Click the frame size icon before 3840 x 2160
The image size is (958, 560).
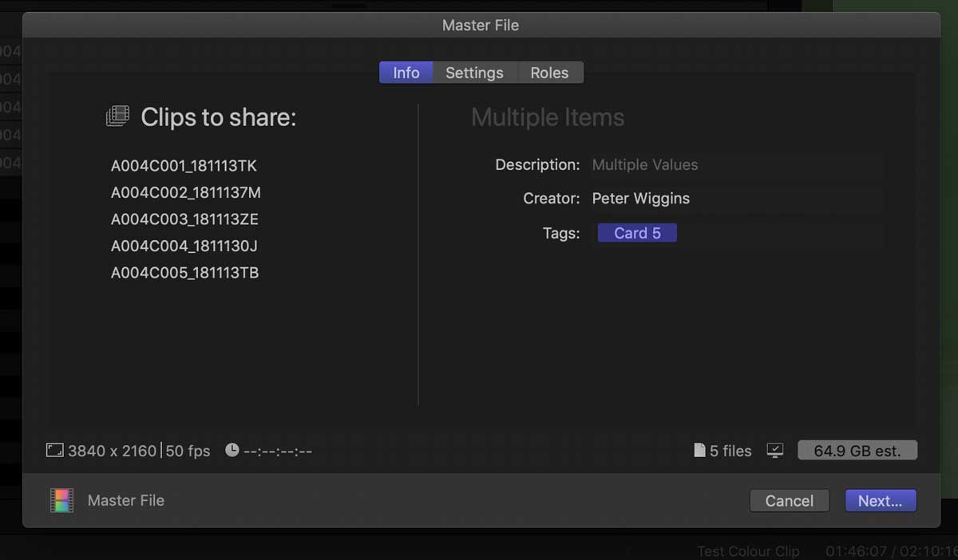[x=54, y=451]
